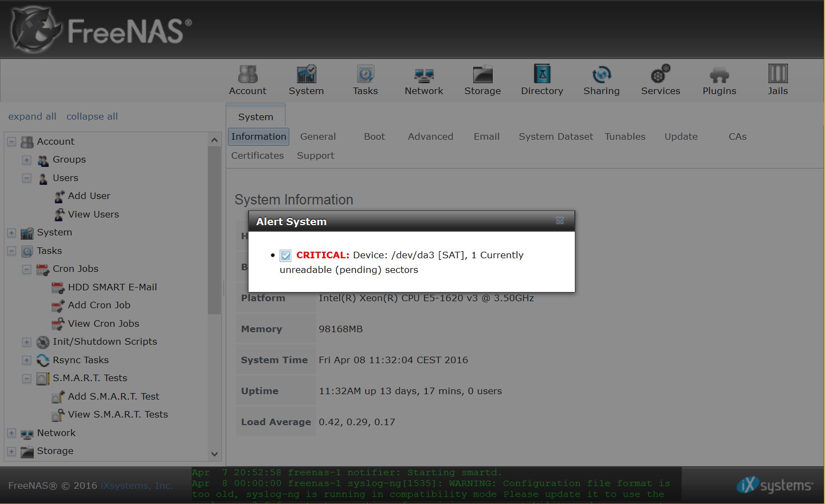Click the Add Cron Job icon
This screenshot has width=825, height=504.
click(58, 306)
